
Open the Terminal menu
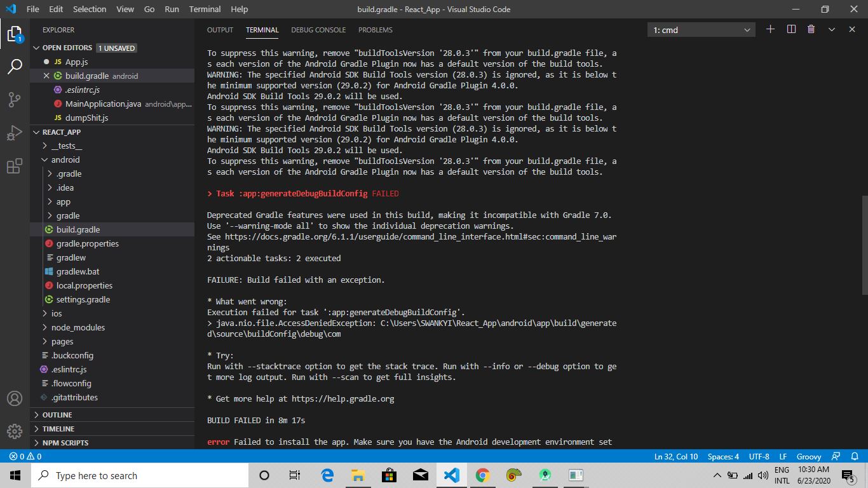point(205,9)
